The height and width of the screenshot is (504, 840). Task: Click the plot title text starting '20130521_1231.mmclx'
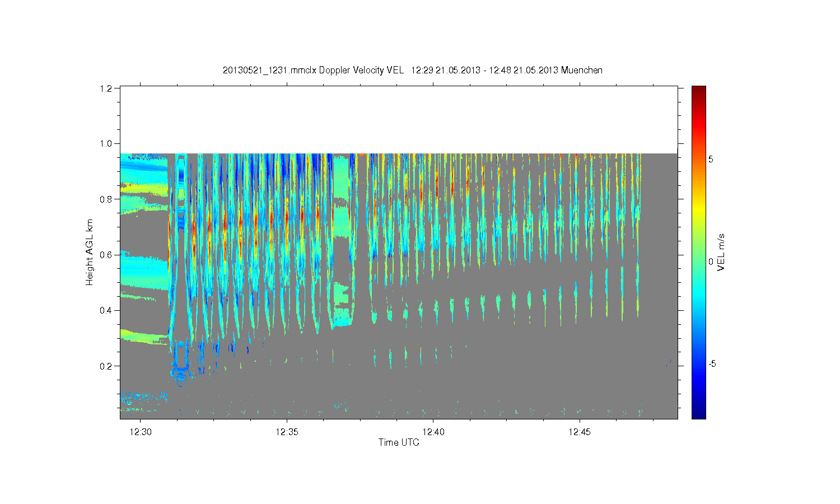pyautogui.click(x=413, y=70)
